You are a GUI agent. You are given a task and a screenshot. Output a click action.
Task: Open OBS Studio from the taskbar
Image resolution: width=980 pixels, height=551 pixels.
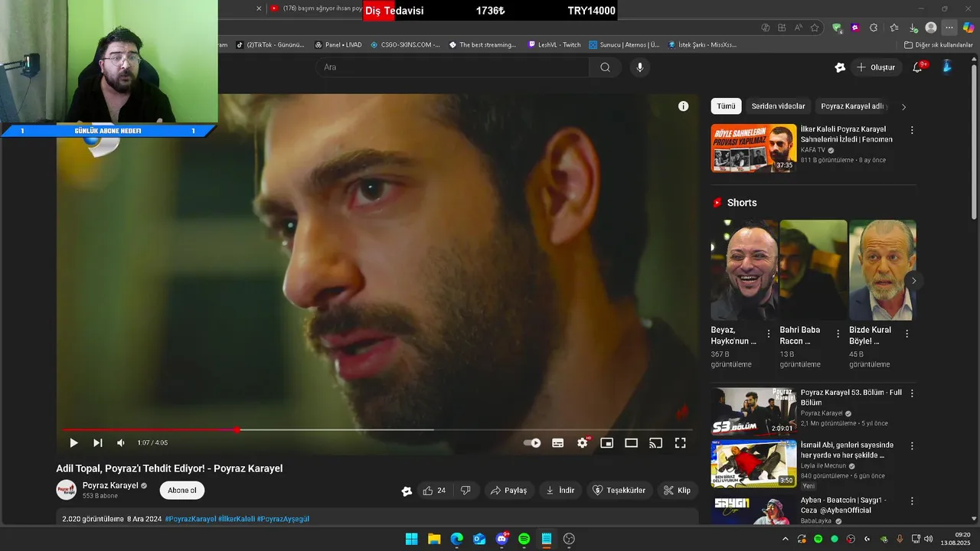pyautogui.click(x=569, y=539)
